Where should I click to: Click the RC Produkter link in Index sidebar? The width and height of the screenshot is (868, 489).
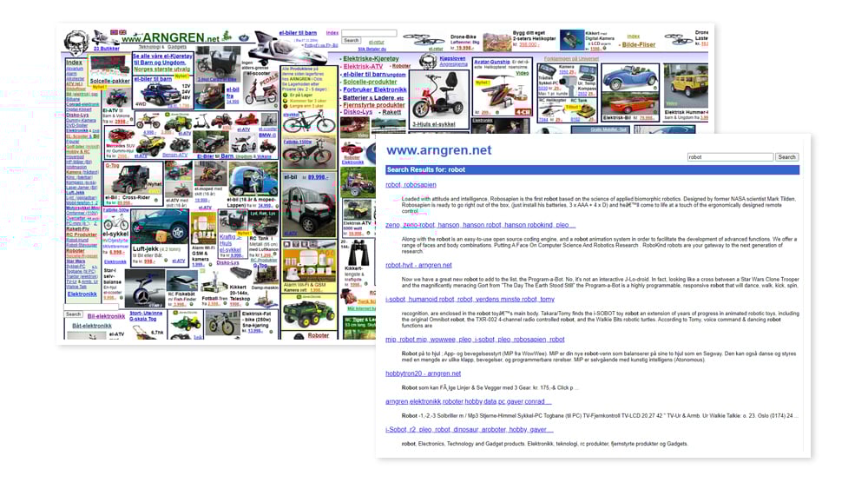point(82,235)
